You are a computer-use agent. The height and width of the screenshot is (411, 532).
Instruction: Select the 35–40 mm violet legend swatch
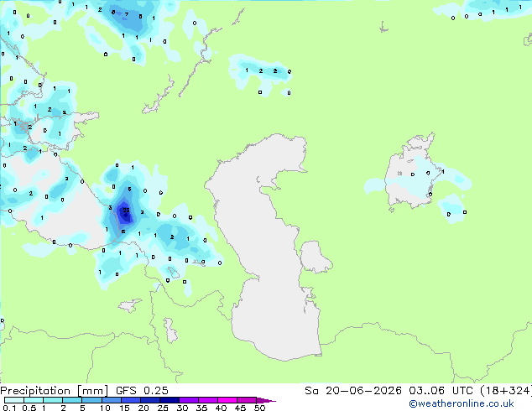(207, 400)
